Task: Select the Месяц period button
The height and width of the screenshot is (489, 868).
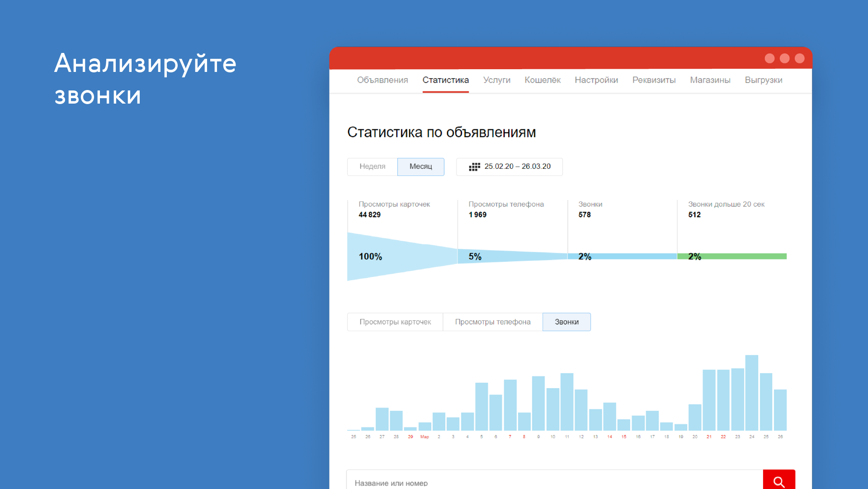Action: pyautogui.click(x=421, y=166)
